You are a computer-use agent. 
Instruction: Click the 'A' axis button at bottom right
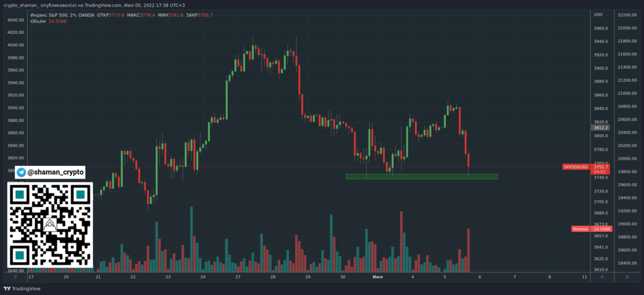[602, 277]
